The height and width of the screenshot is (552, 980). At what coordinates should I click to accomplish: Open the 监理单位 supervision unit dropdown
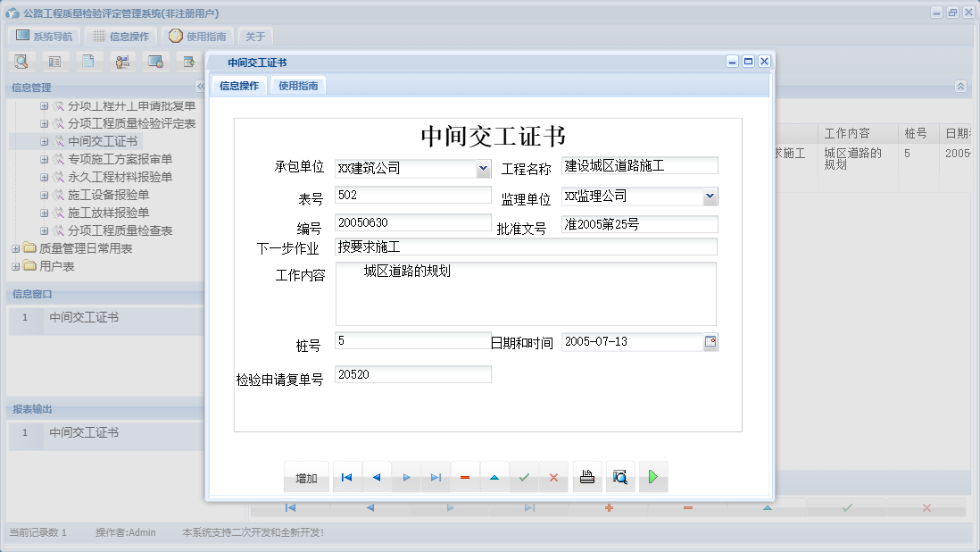coord(711,196)
